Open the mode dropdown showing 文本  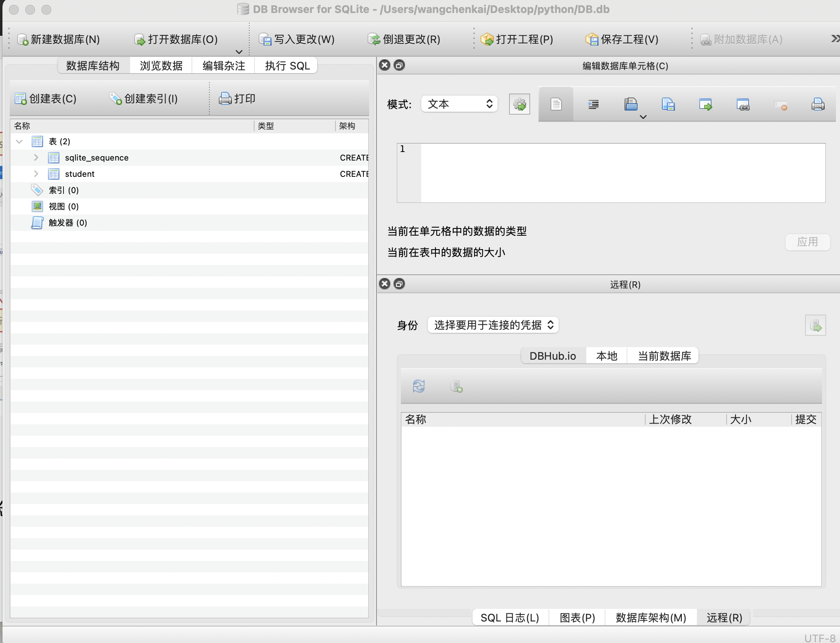tap(459, 104)
